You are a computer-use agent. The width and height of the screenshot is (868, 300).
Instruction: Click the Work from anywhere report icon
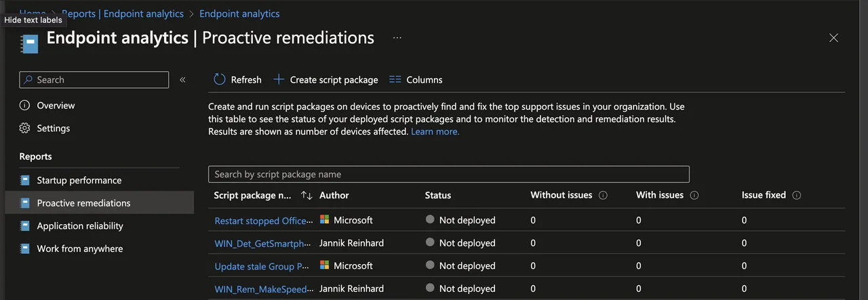tap(25, 249)
